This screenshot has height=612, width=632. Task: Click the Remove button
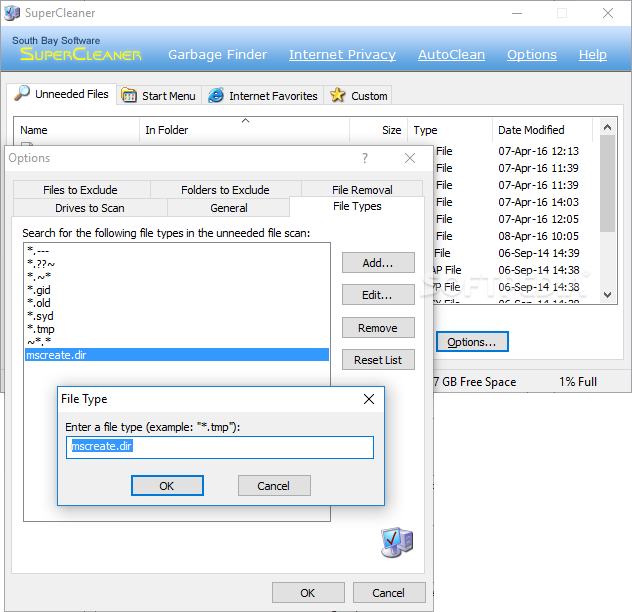(378, 328)
